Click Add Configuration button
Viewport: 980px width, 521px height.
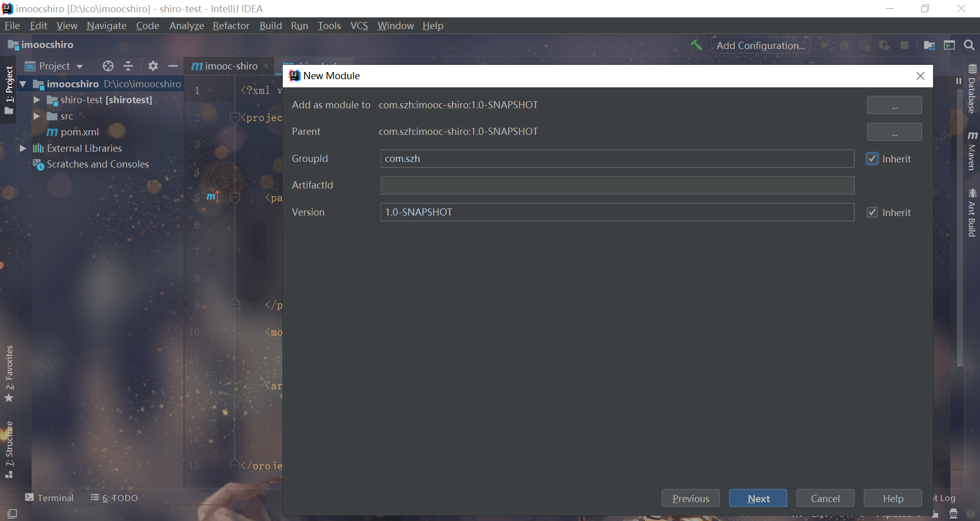click(x=761, y=45)
